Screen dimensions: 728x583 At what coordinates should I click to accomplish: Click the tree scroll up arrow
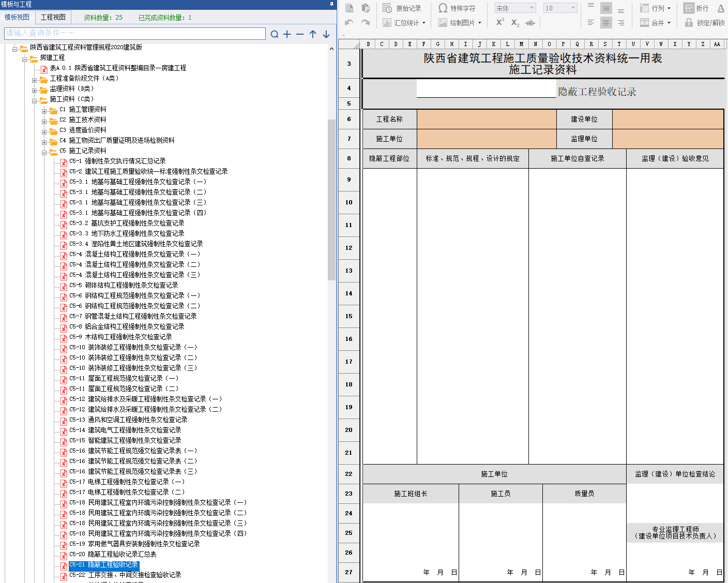(x=332, y=48)
